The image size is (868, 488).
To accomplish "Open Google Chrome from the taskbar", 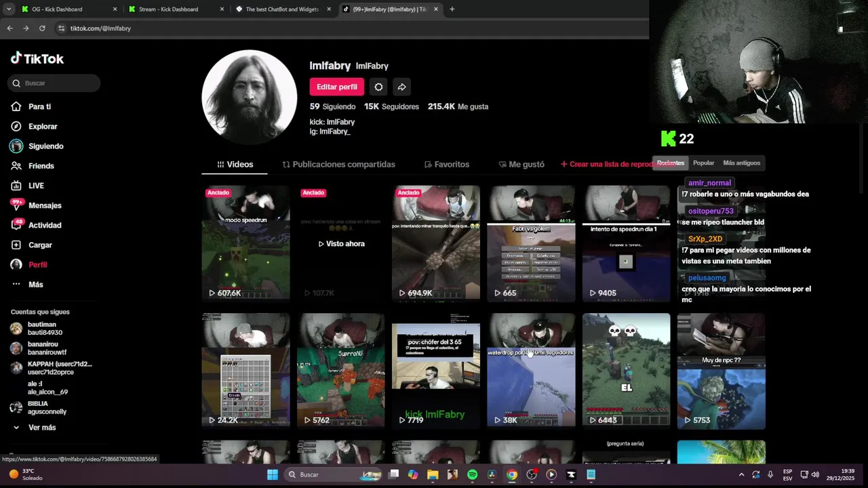I will (x=512, y=474).
